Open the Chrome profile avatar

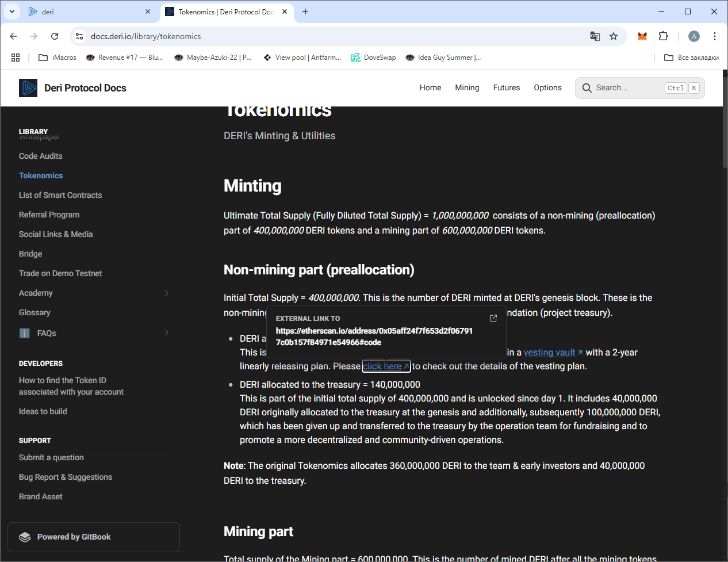click(694, 36)
